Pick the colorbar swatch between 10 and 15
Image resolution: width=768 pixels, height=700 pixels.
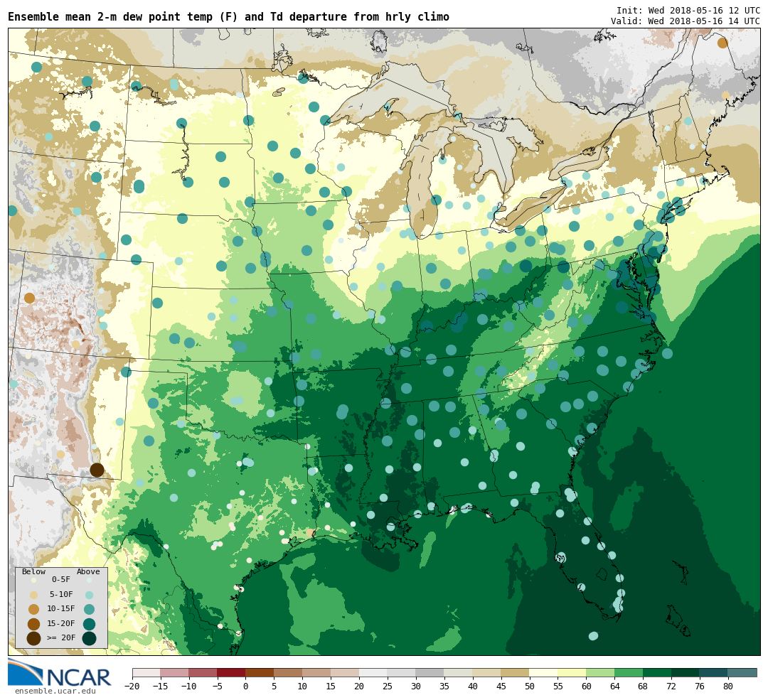tap(317, 672)
